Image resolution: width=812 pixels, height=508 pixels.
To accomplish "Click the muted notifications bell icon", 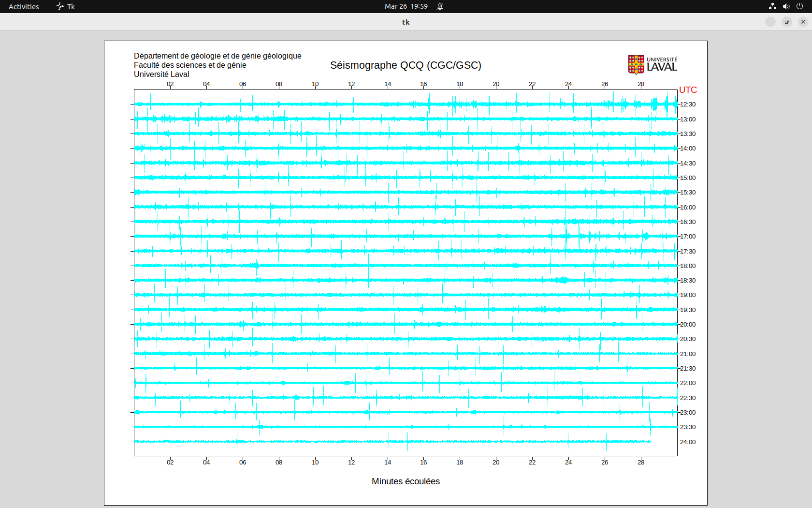I will 440,6.
